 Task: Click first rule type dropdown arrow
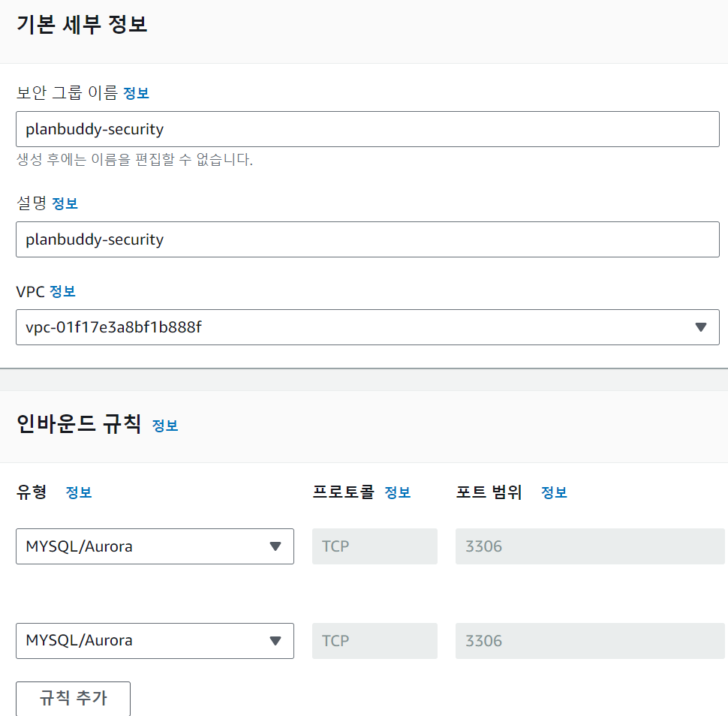point(275,546)
